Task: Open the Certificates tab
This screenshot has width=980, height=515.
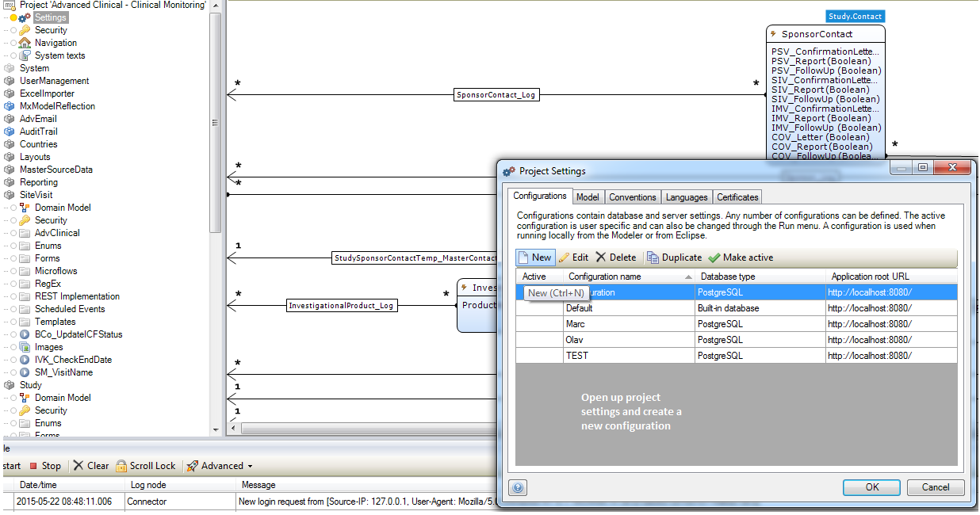Action: tap(737, 197)
